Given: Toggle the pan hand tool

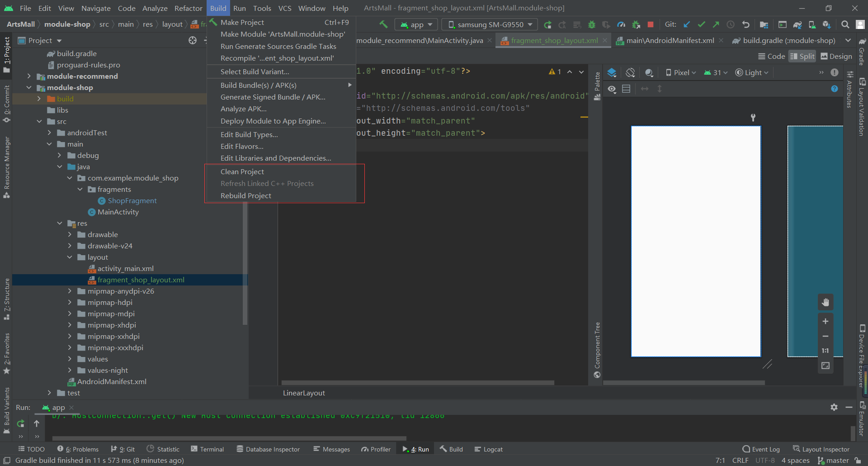Looking at the screenshot, I should [826, 302].
